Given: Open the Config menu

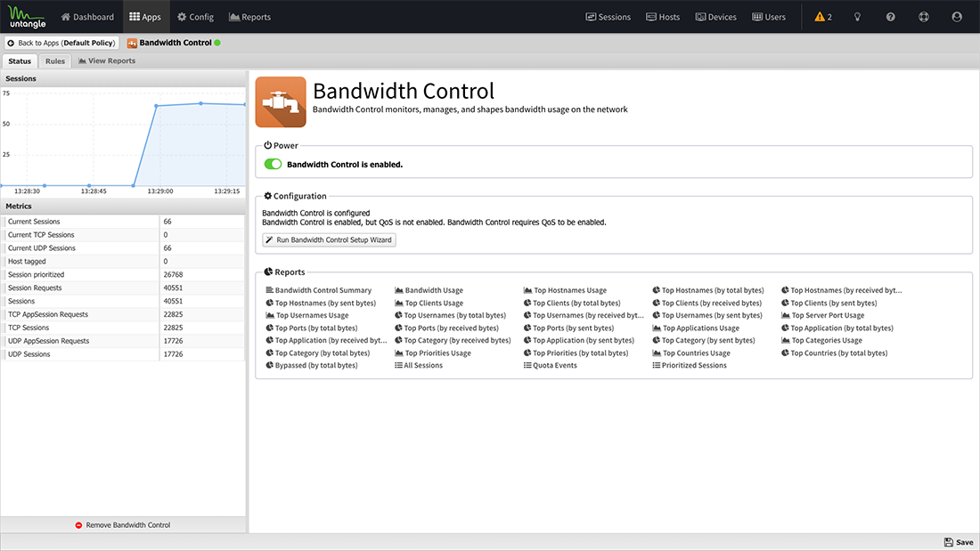Looking at the screenshot, I should [x=196, y=17].
